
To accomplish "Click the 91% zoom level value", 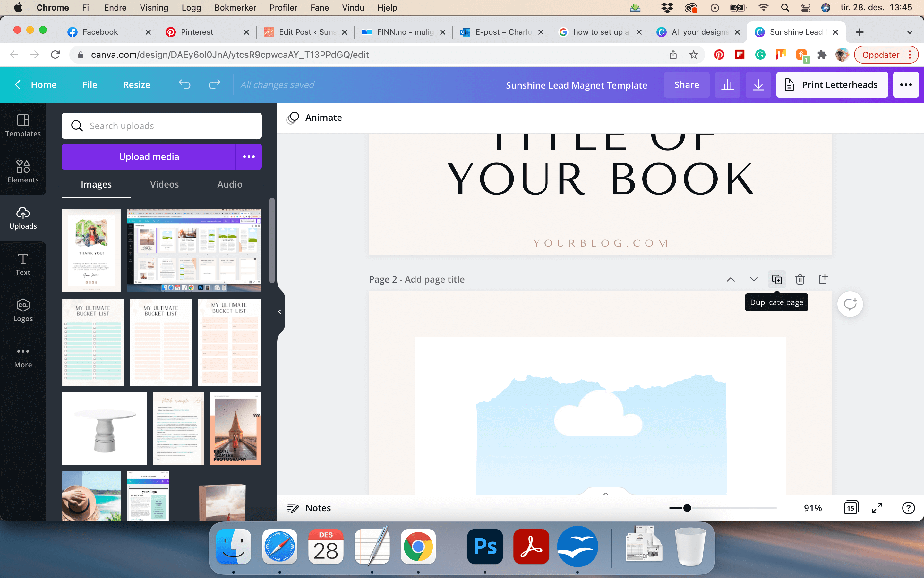I will tap(812, 508).
